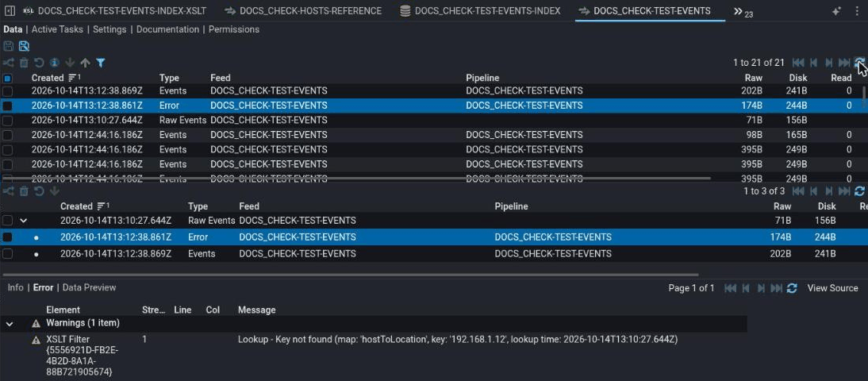Toggle the select-all checkbox in the top table header
This screenshot has width=868, height=381.
(8, 78)
